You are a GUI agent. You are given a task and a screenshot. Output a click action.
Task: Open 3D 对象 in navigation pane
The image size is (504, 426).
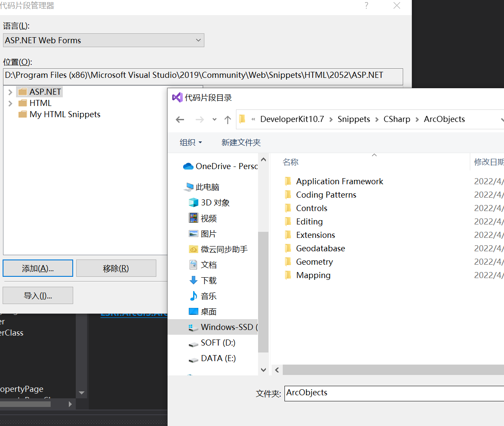[209, 202]
